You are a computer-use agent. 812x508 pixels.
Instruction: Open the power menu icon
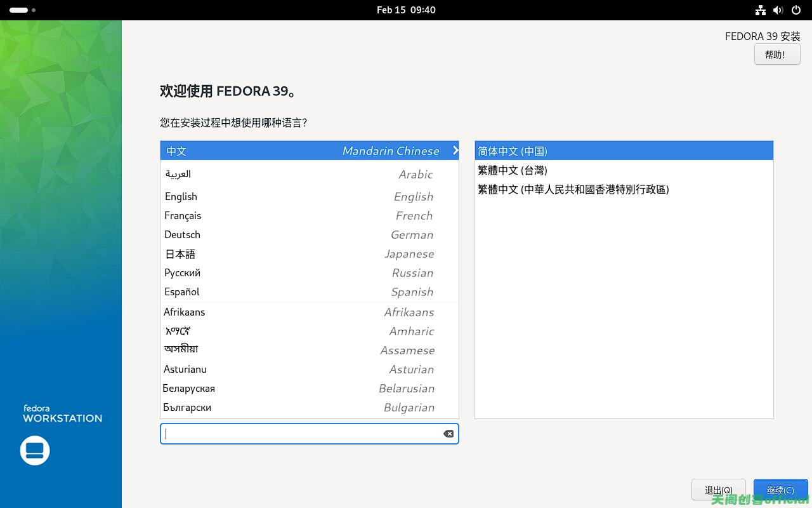point(796,10)
